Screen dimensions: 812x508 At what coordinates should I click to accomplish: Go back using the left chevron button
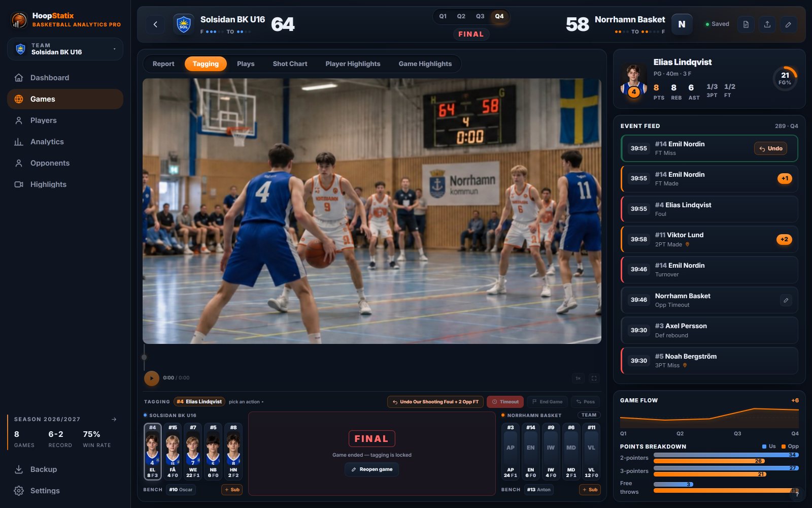click(x=155, y=24)
